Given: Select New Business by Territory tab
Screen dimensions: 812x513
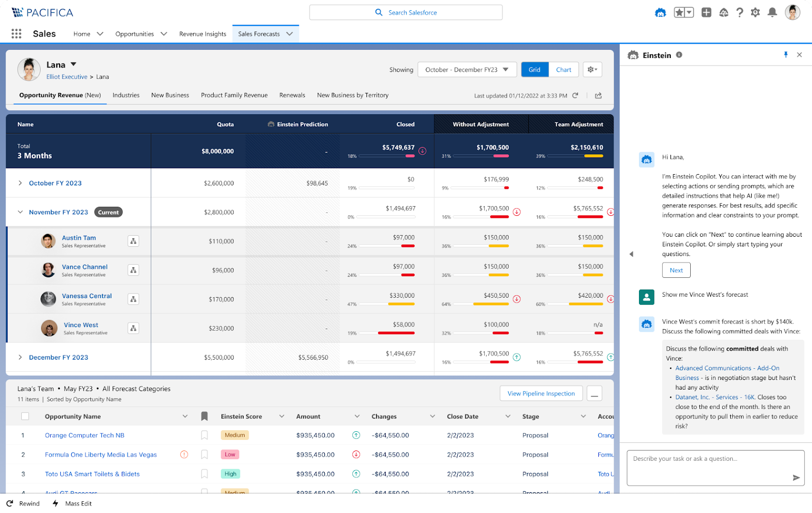Looking at the screenshot, I should (353, 95).
